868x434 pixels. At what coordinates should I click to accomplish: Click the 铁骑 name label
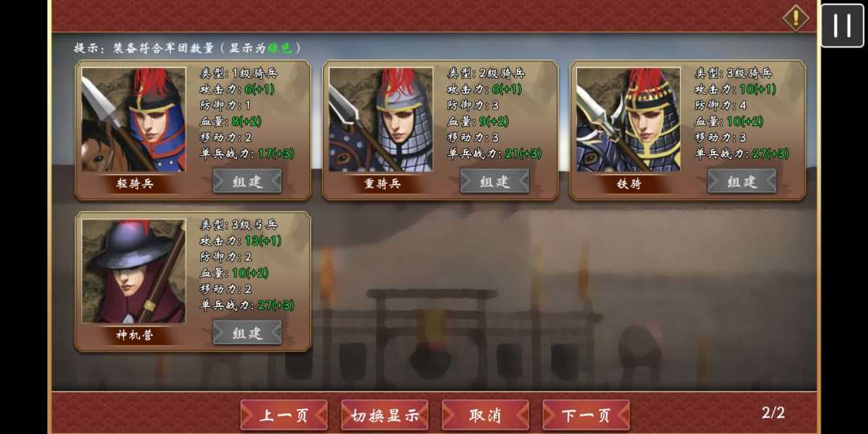pyautogui.click(x=628, y=184)
